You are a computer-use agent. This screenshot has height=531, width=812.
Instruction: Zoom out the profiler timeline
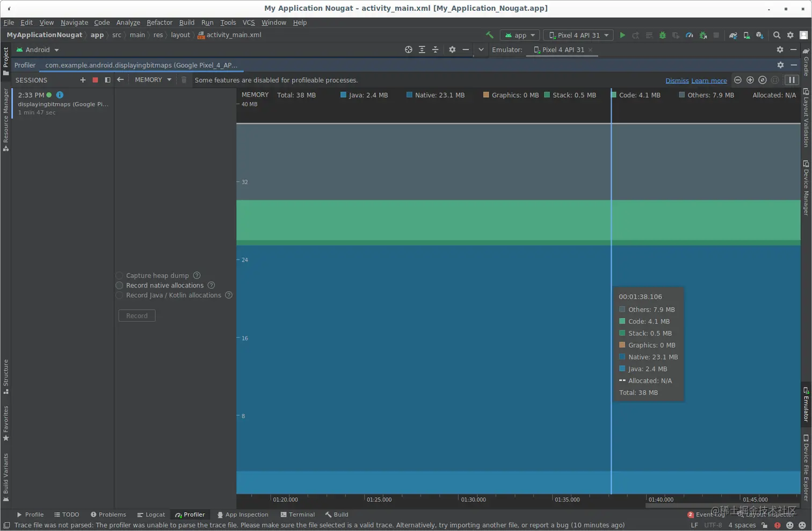738,80
